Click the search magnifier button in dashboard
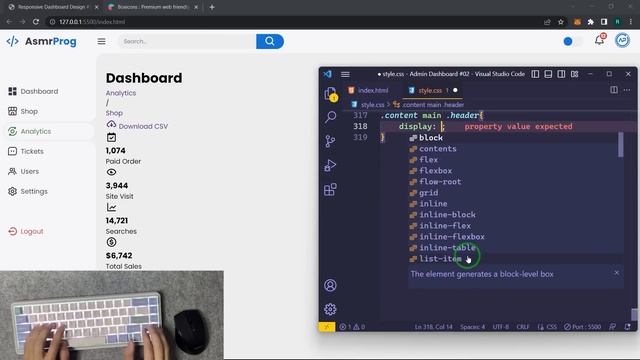 pyautogui.click(x=270, y=41)
